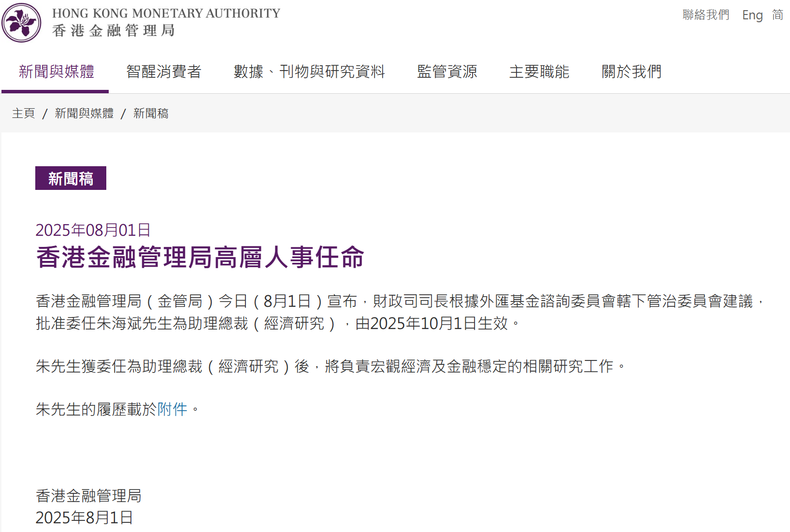
Task: Click the 新聞稿 breadcrumb link
Action: pyautogui.click(x=151, y=113)
